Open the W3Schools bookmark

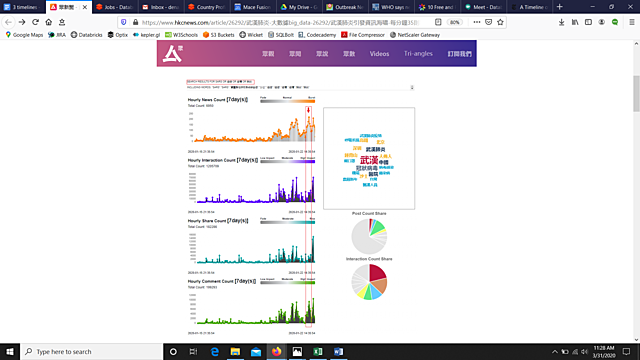tap(181, 35)
